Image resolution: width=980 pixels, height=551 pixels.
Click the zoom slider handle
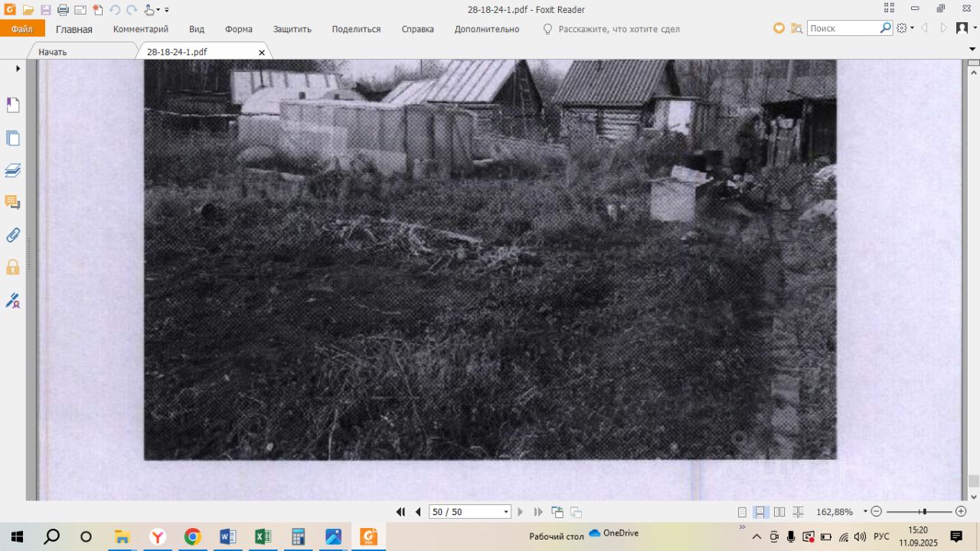click(925, 511)
